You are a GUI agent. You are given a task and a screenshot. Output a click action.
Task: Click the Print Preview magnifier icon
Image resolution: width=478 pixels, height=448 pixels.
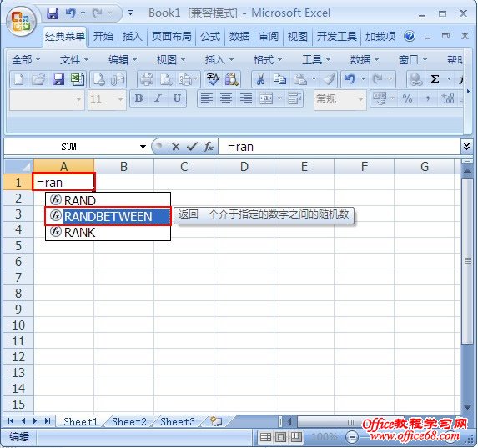click(x=166, y=79)
